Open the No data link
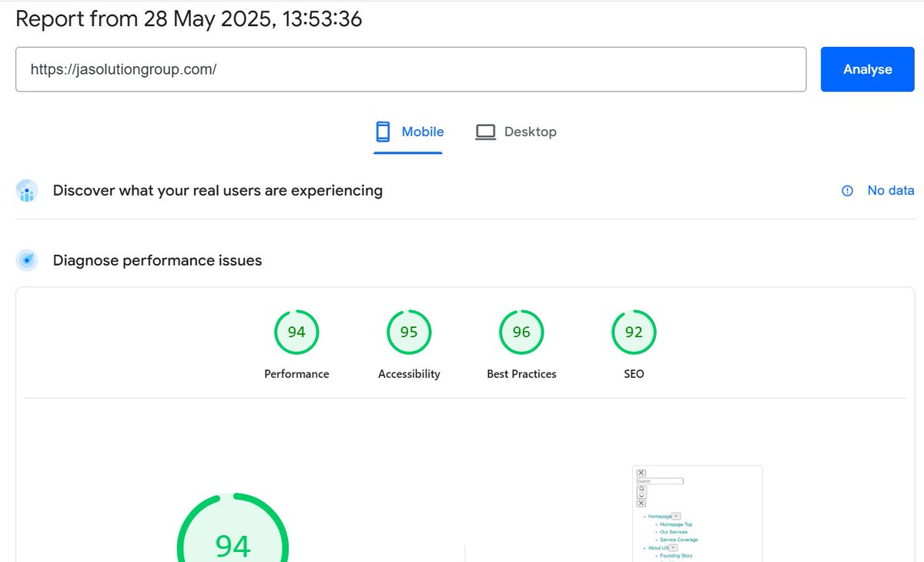This screenshot has width=924, height=562. 891,190
